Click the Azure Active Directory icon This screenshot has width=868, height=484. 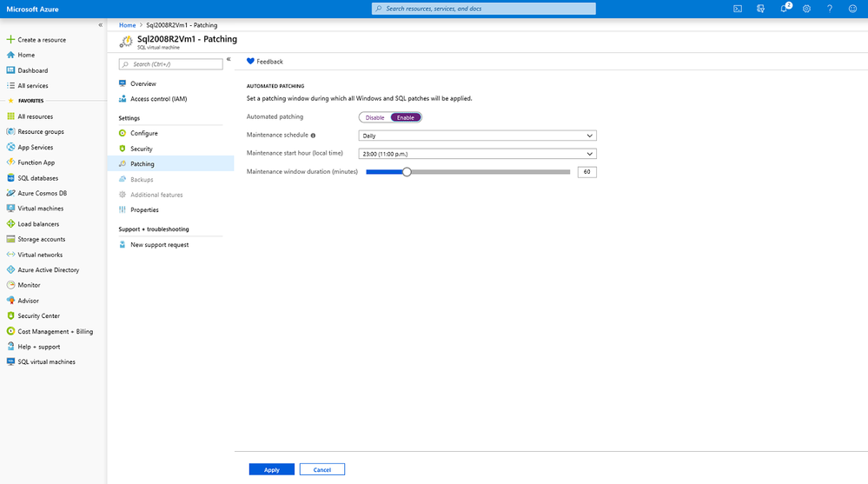point(10,269)
